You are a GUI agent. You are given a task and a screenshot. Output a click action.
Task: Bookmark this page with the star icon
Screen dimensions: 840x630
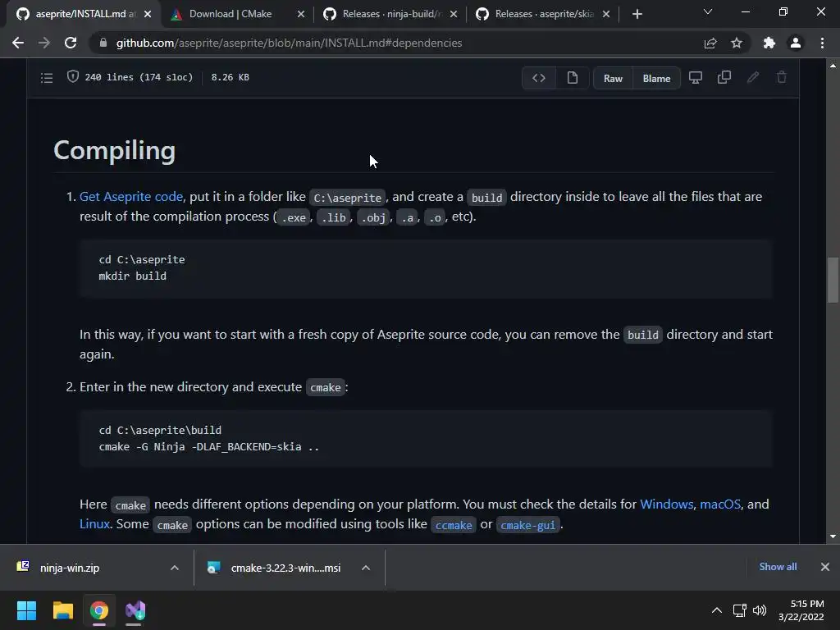click(737, 43)
